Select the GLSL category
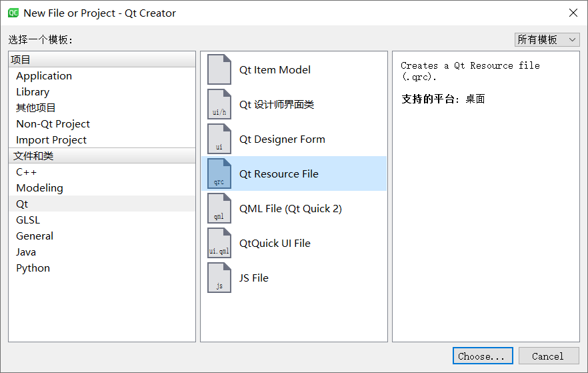 pyautogui.click(x=101, y=220)
